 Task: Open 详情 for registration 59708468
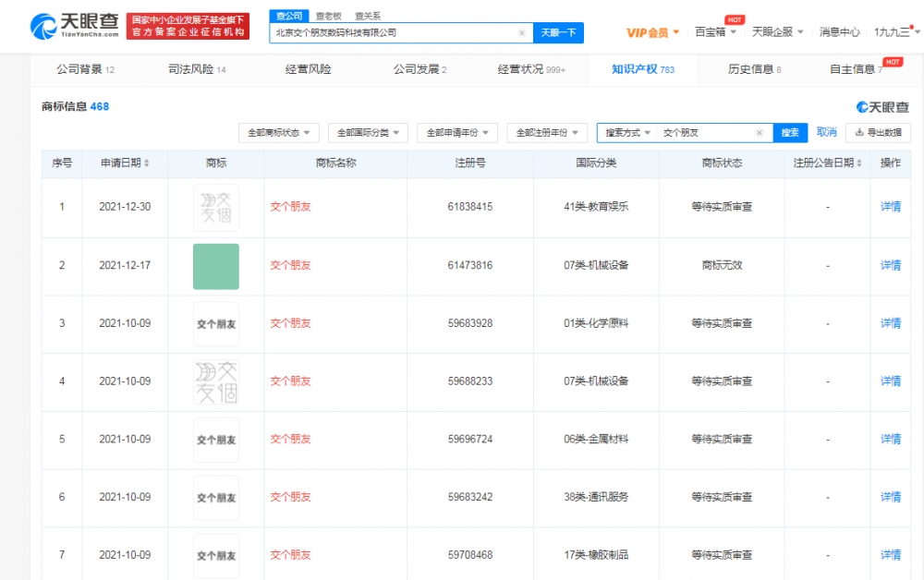[x=891, y=555]
